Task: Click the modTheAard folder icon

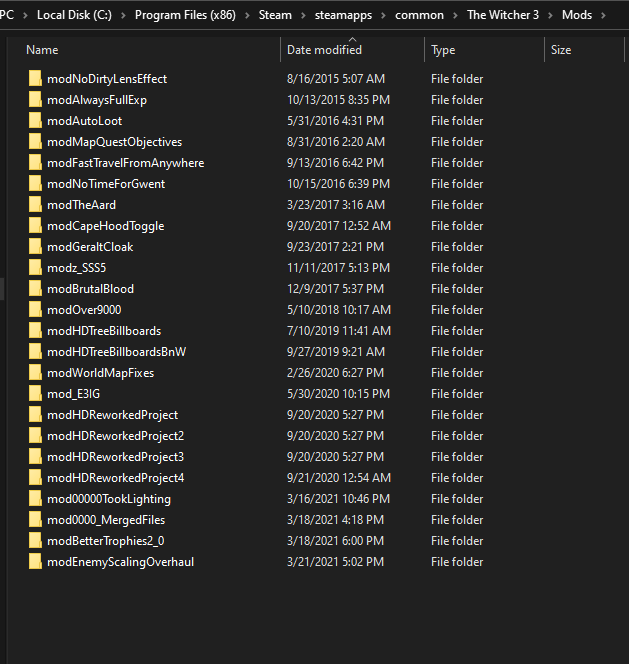Action: [x=35, y=205]
